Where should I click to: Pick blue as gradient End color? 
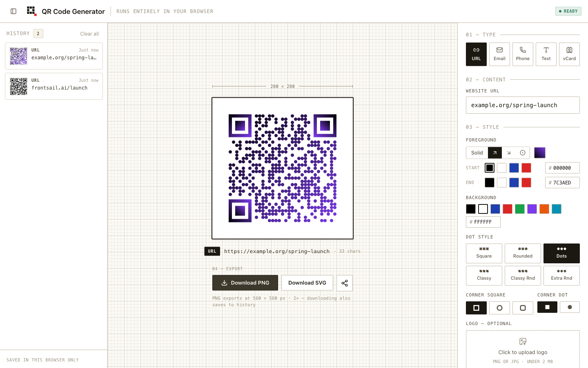click(x=514, y=183)
